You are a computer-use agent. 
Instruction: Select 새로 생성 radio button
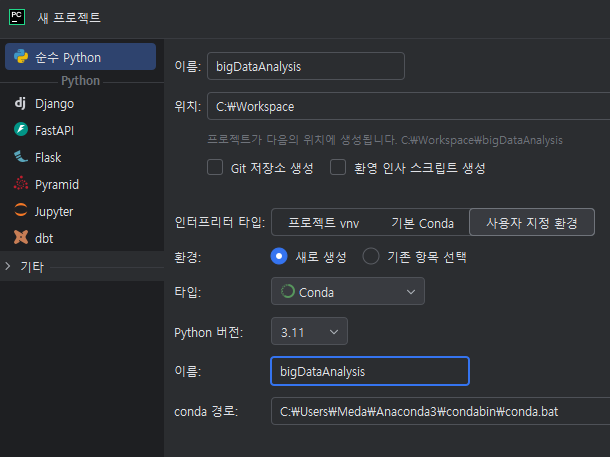point(279,256)
